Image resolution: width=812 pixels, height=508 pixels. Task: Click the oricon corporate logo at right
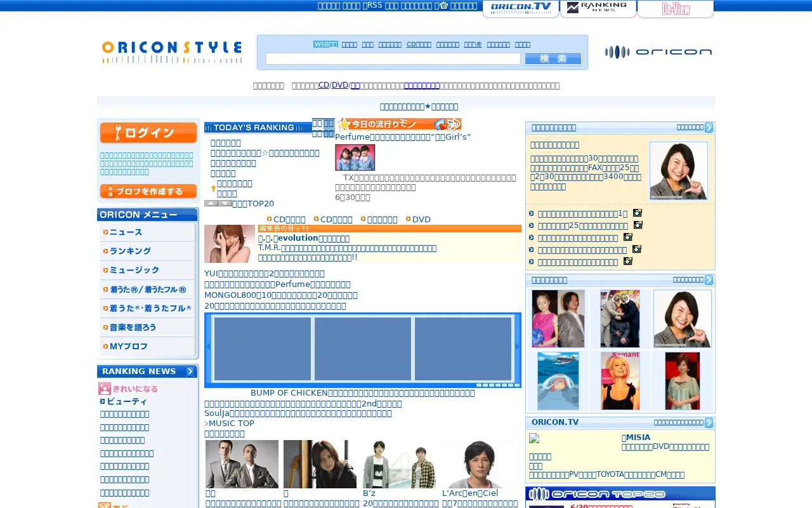[658, 52]
